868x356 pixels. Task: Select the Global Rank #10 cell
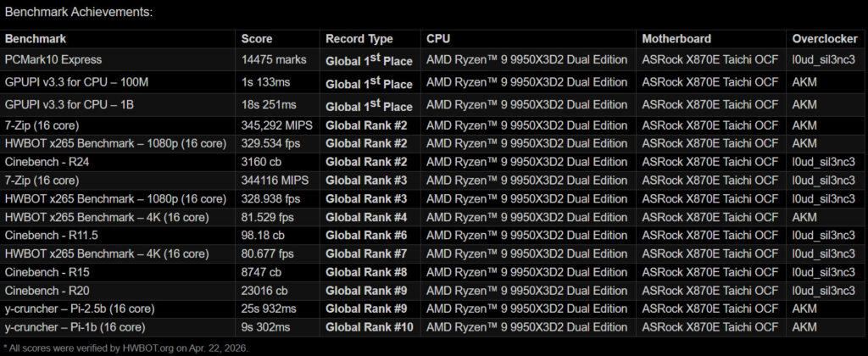[x=370, y=327]
